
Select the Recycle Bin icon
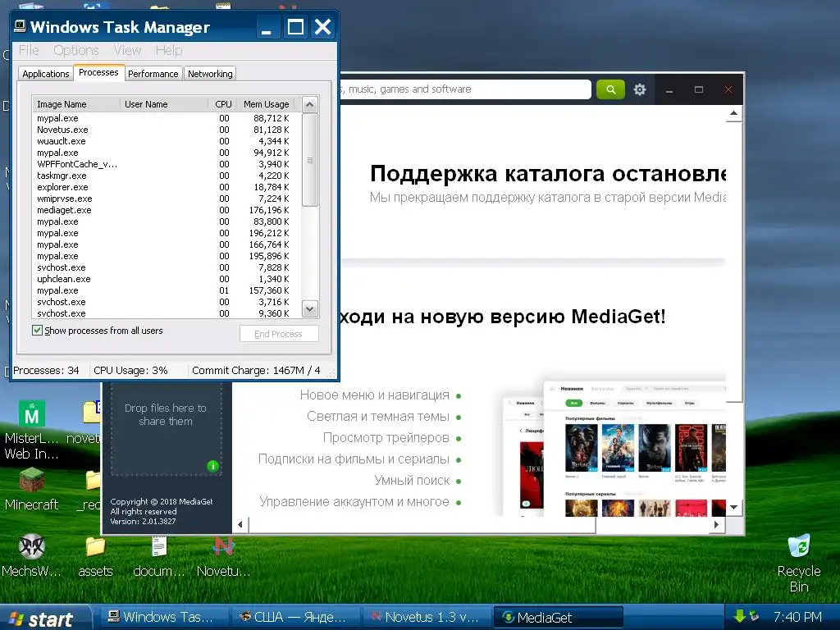coord(799,563)
